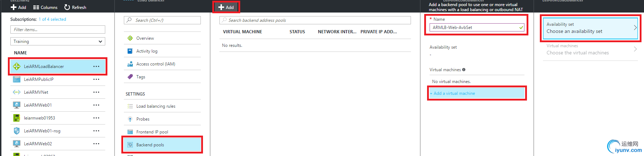Click the Frontend IP pool icon
The height and width of the screenshot is (156, 644).
point(130,132)
